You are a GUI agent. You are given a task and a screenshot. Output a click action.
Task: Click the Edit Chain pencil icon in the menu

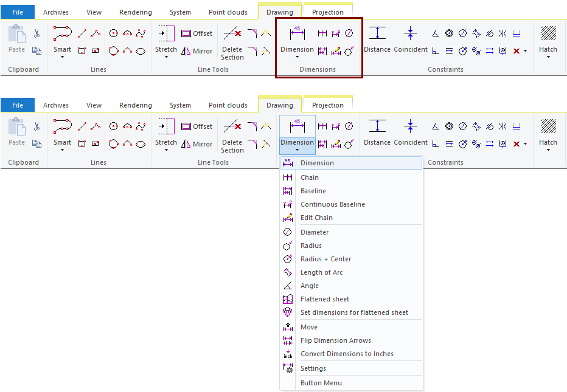point(288,218)
